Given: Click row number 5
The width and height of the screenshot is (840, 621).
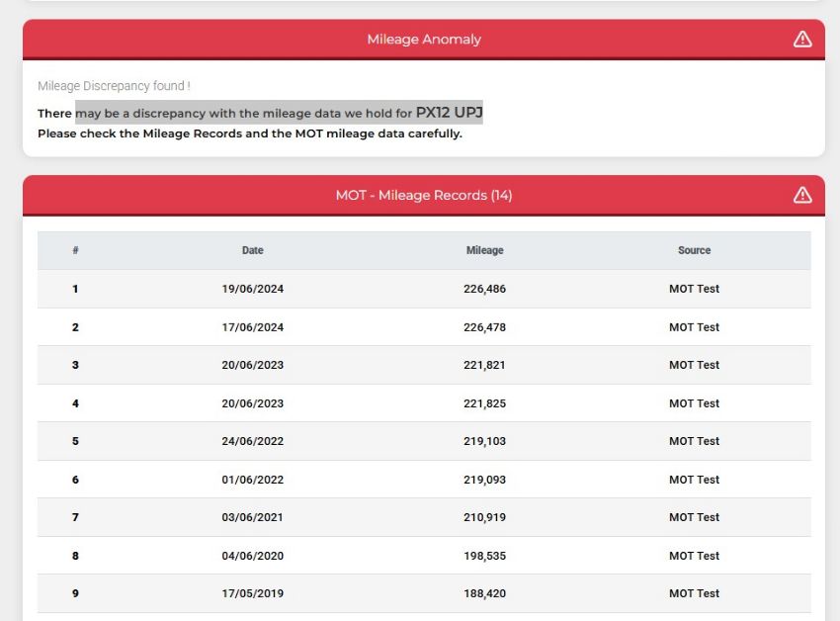Looking at the screenshot, I should coord(75,441).
